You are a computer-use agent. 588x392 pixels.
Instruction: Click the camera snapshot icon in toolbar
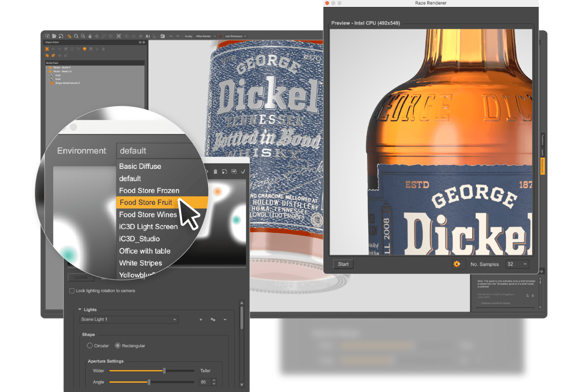[x=162, y=36]
